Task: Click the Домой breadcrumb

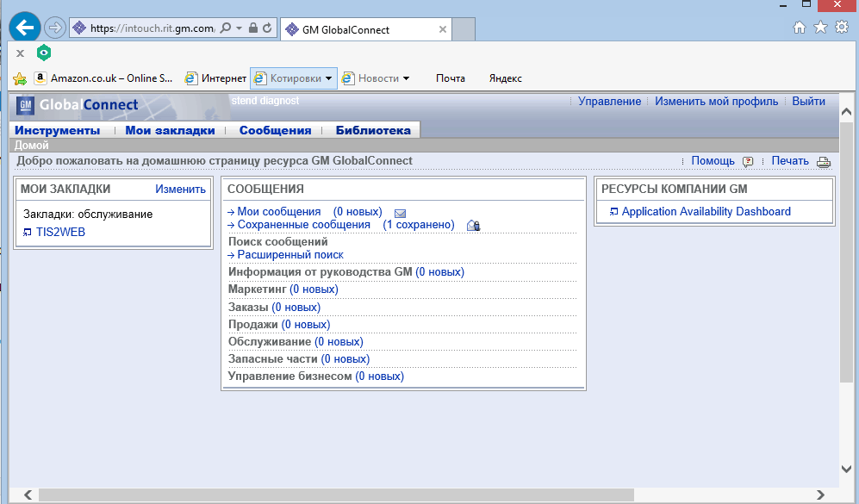Action: pyautogui.click(x=31, y=146)
